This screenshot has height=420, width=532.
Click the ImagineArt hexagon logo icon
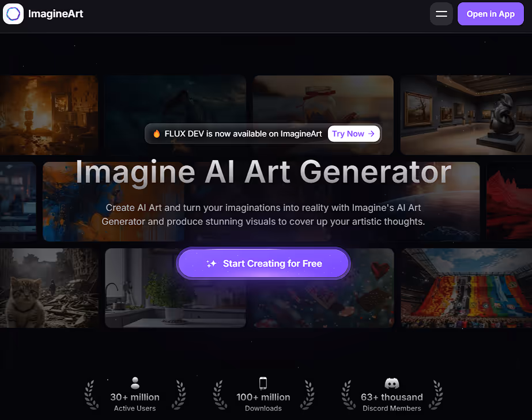pos(13,14)
